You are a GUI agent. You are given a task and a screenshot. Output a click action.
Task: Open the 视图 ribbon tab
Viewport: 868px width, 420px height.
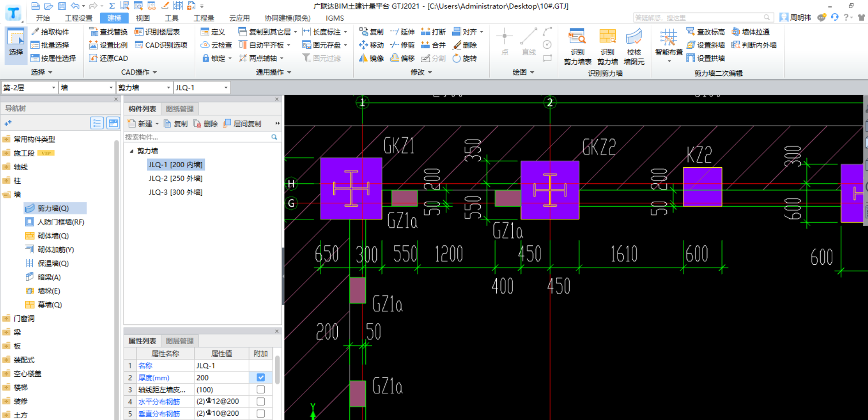pos(142,18)
